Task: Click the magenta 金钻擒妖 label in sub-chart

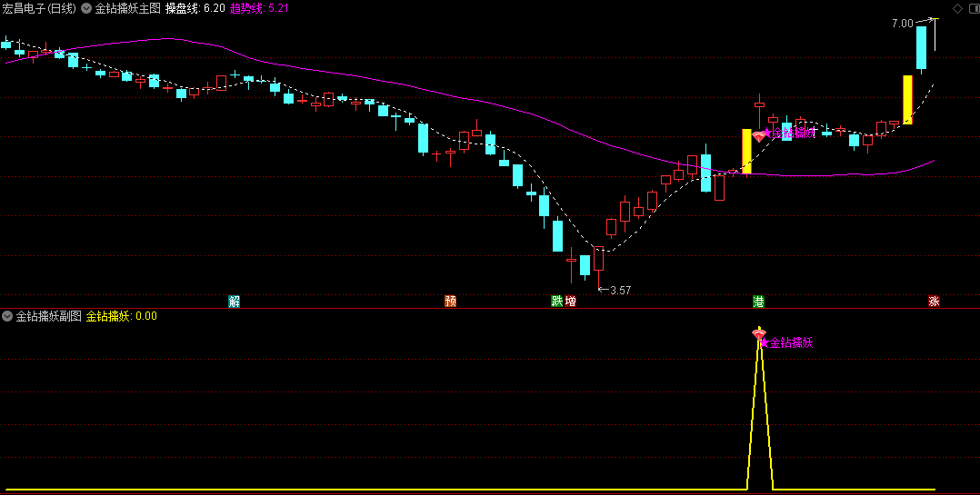Action: tap(791, 342)
